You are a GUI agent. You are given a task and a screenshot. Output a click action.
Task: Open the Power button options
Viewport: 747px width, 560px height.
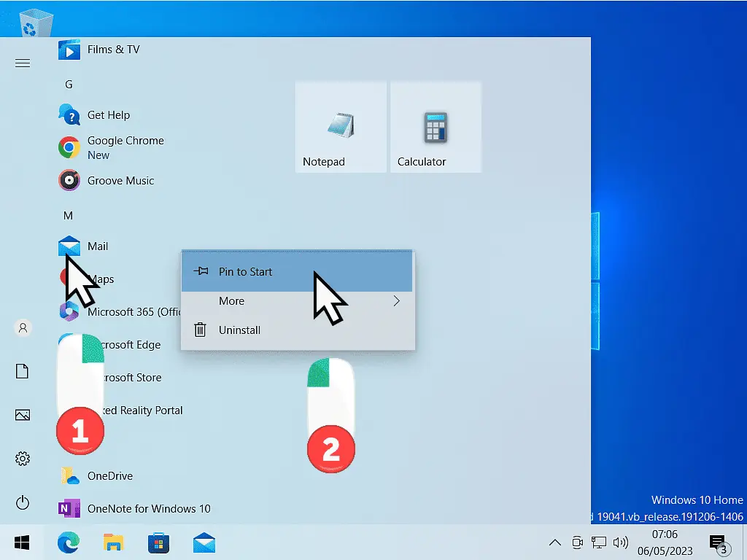click(x=22, y=502)
